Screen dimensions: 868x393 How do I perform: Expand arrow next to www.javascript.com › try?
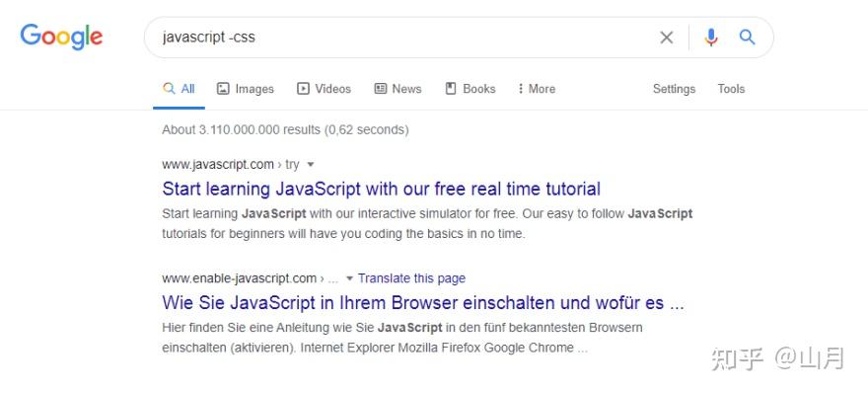point(311,165)
